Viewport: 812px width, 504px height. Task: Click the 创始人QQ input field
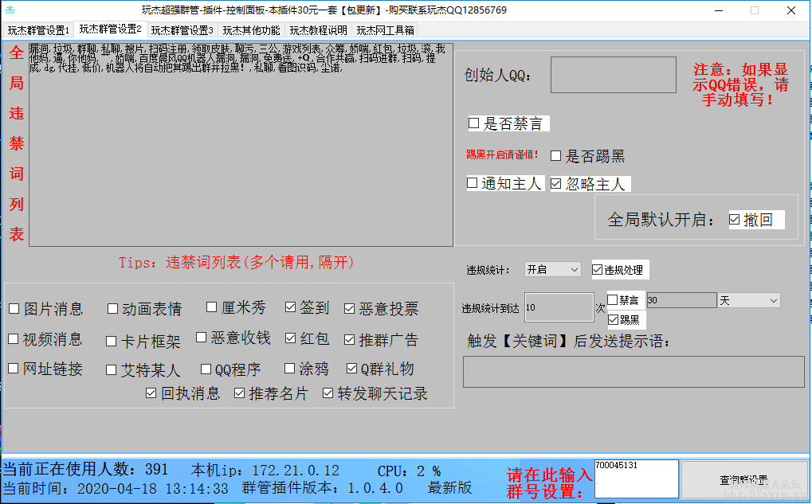click(613, 75)
